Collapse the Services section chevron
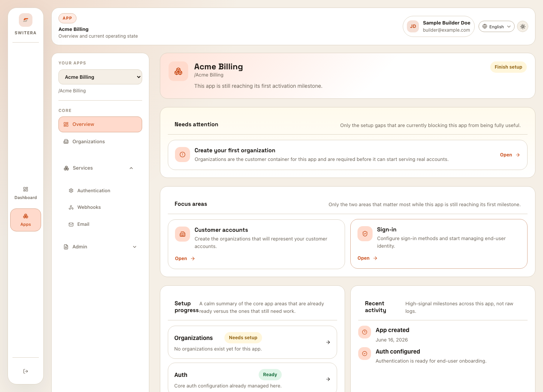 (131, 168)
